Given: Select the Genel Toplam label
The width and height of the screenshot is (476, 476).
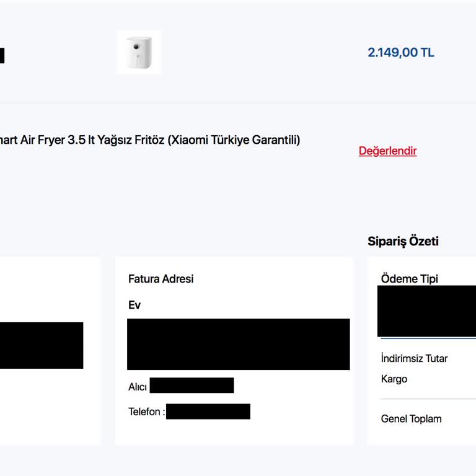Looking at the screenshot, I should (x=411, y=419).
